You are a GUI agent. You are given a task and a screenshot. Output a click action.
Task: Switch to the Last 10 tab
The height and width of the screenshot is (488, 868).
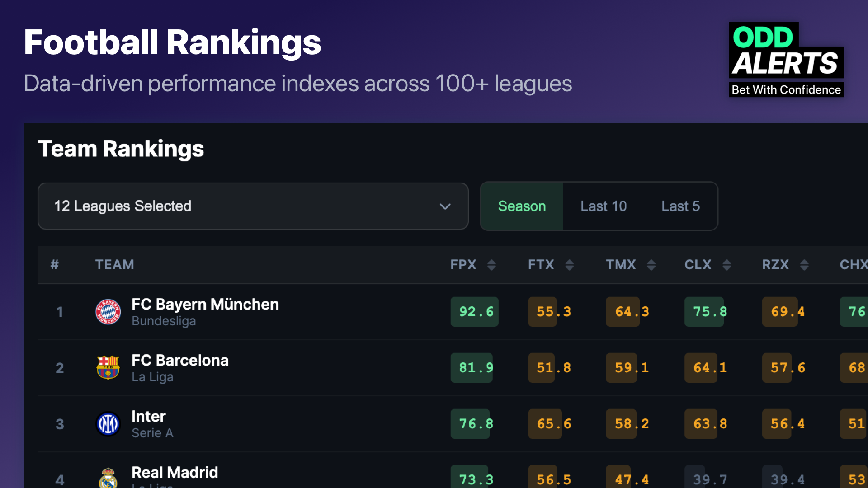tap(604, 206)
